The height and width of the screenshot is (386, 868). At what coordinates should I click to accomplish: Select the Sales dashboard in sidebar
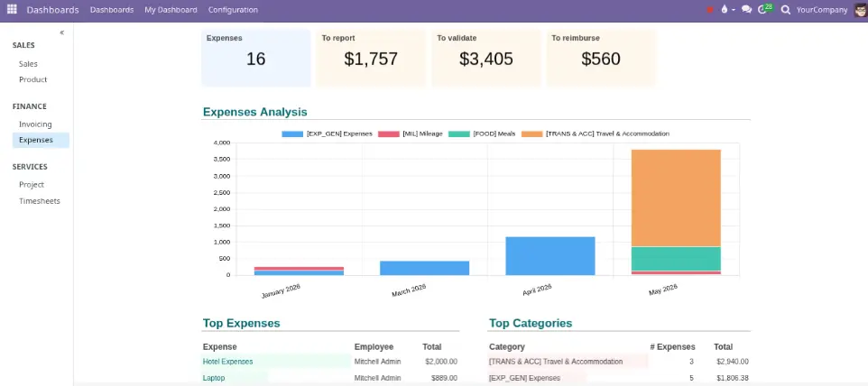28,64
